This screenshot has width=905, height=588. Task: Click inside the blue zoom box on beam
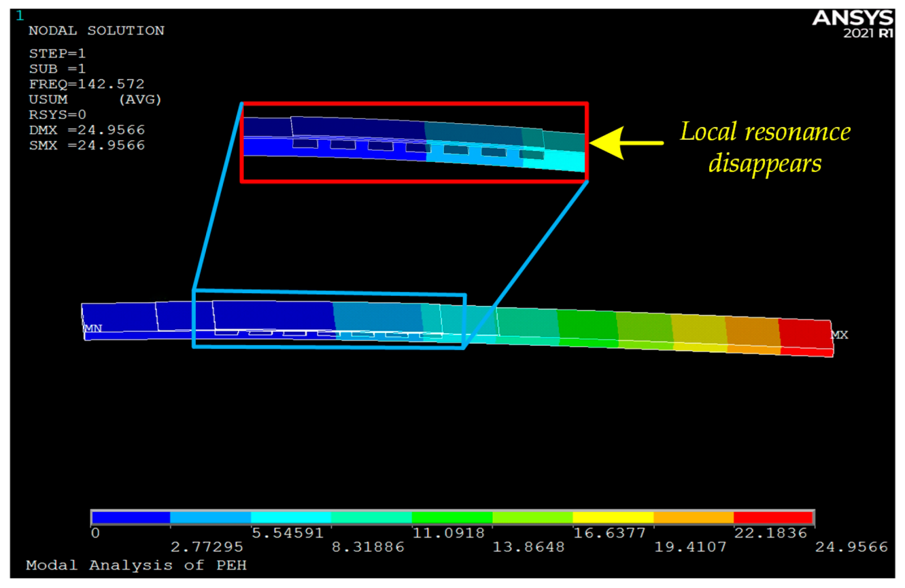pyautogui.click(x=328, y=319)
